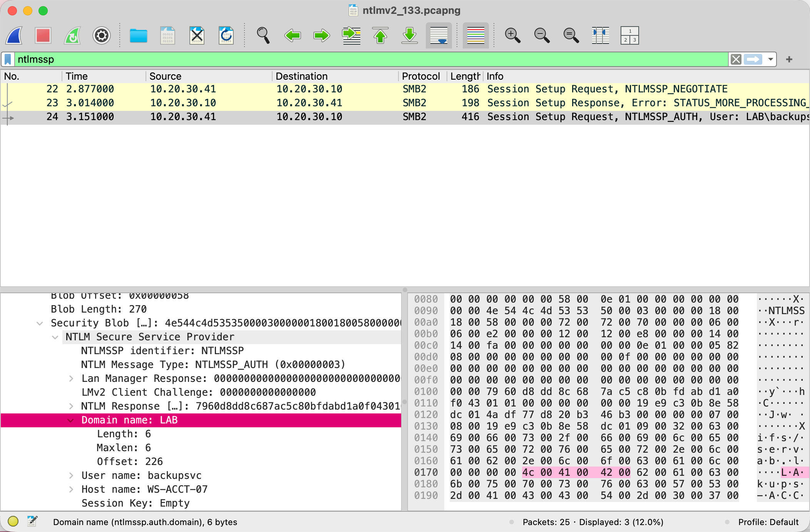Start capturing packets with shark fin icon
This screenshot has width=810, height=532.
pos(14,36)
